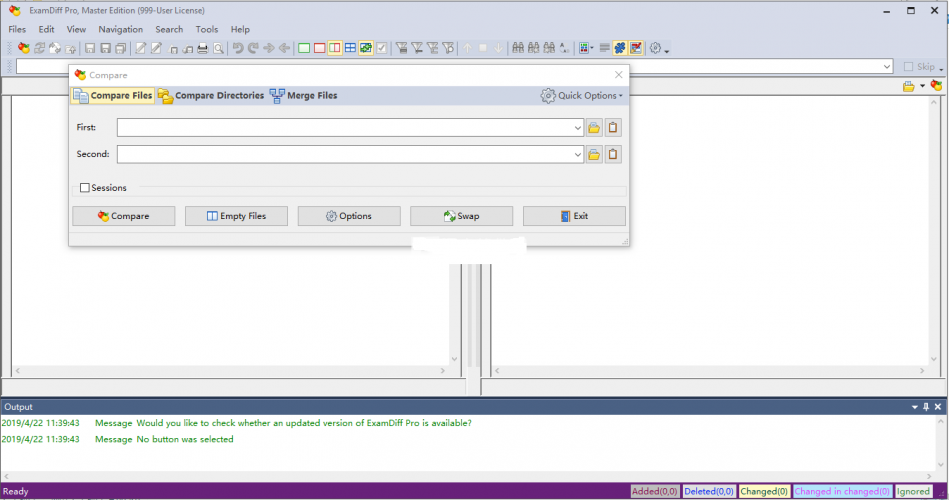Open the Files menu
Screen dimensions: 949x500
click(x=17, y=29)
